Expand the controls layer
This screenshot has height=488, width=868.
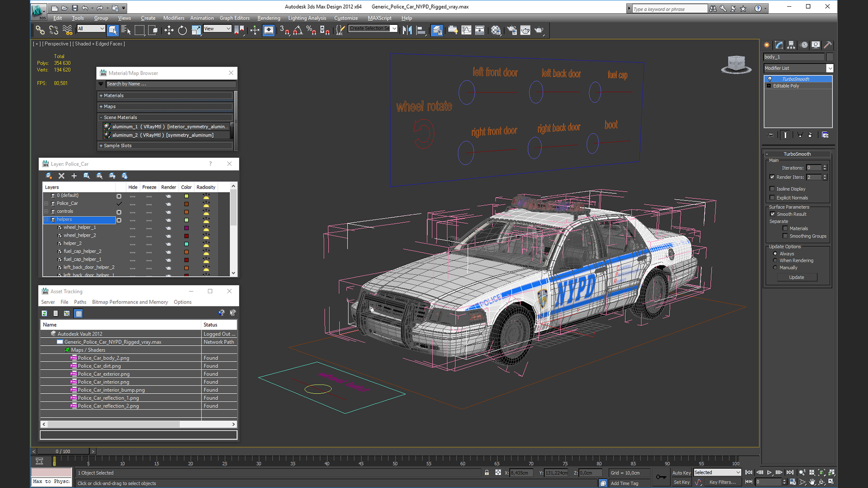(46, 211)
